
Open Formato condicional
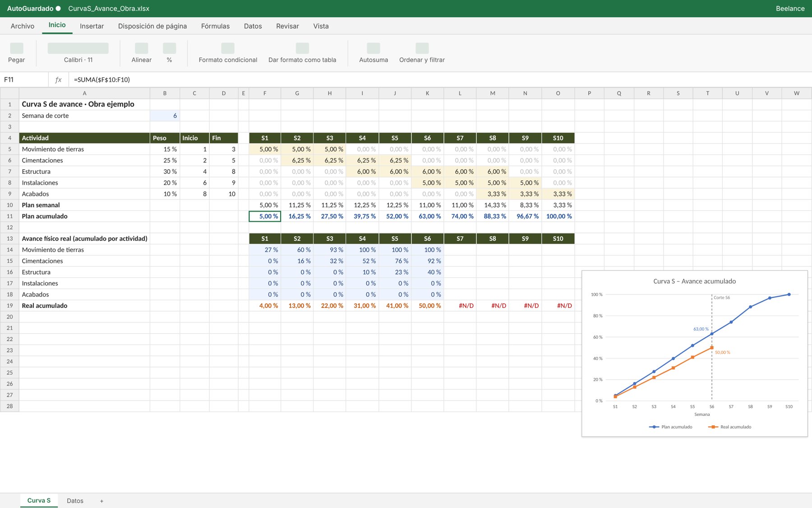(x=228, y=48)
